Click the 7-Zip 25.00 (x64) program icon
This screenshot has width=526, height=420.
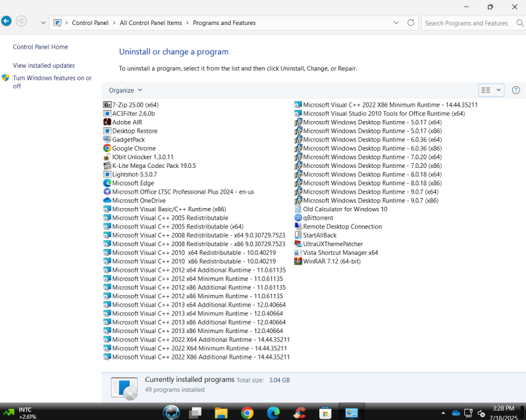tap(107, 105)
